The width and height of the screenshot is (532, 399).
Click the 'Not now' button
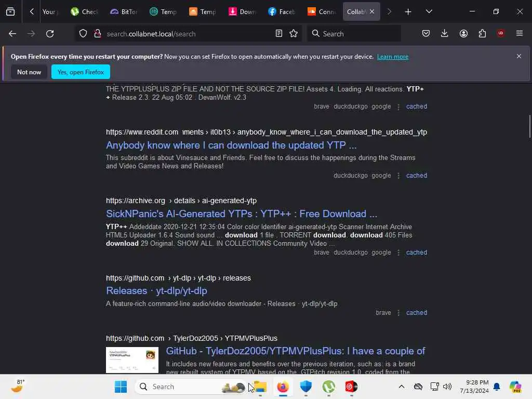pyautogui.click(x=29, y=72)
